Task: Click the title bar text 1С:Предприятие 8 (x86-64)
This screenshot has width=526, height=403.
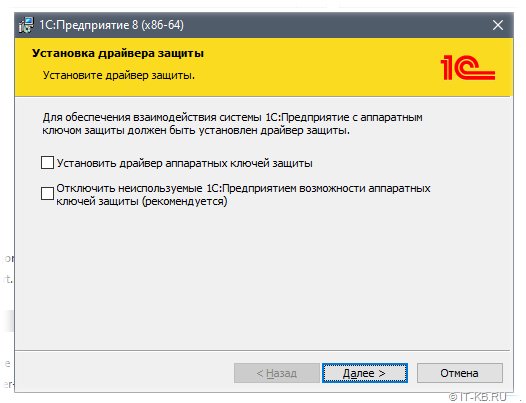Action: pyautogui.click(x=111, y=25)
